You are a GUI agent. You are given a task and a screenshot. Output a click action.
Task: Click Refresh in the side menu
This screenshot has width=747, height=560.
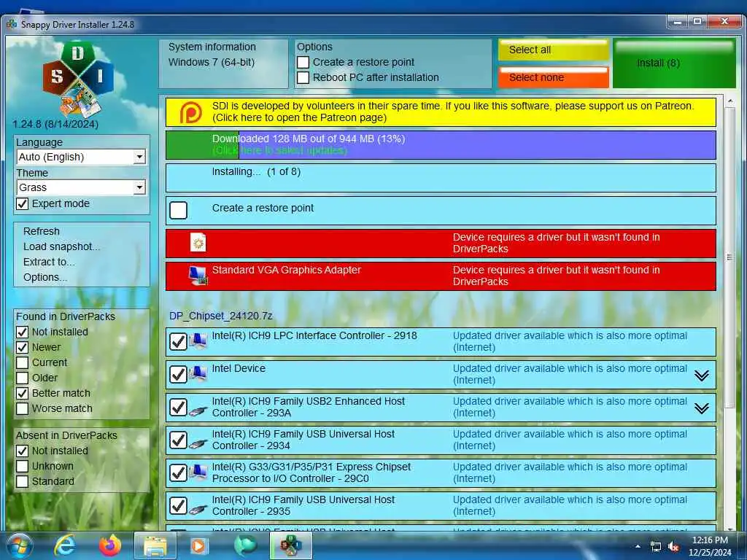42,231
